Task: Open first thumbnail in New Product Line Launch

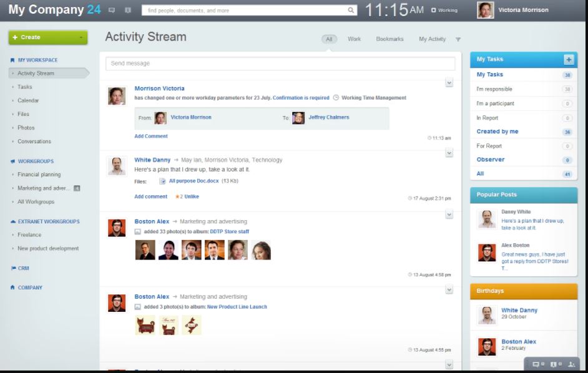Action: 145,325
